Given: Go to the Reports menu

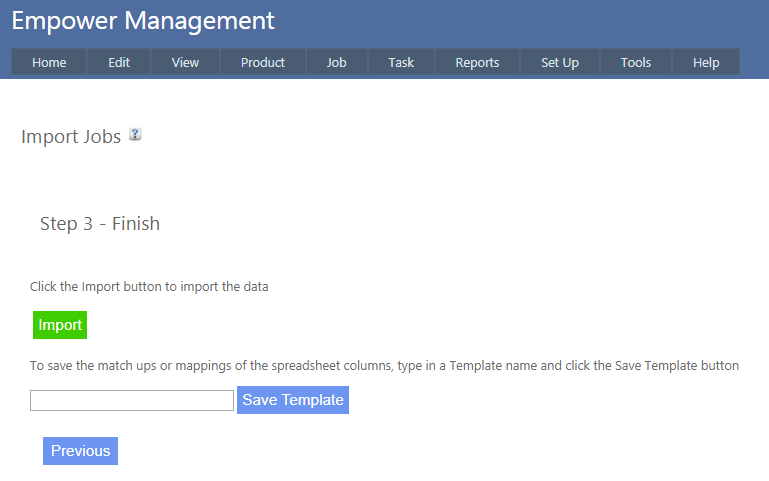Looking at the screenshot, I should pos(477,62).
